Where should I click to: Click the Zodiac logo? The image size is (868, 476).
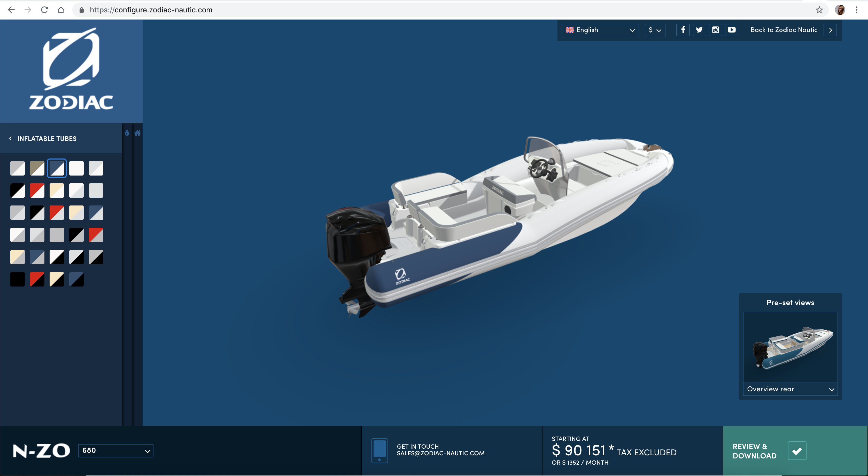click(71, 69)
